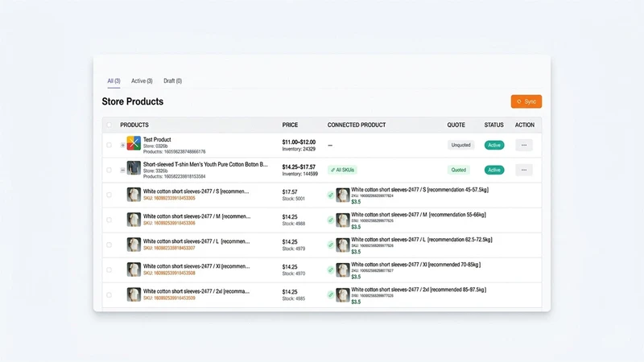644x362 pixels.
Task: Open the action menu for Short-sleeved T-shirt
Action: pyautogui.click(x=524, y=170)
